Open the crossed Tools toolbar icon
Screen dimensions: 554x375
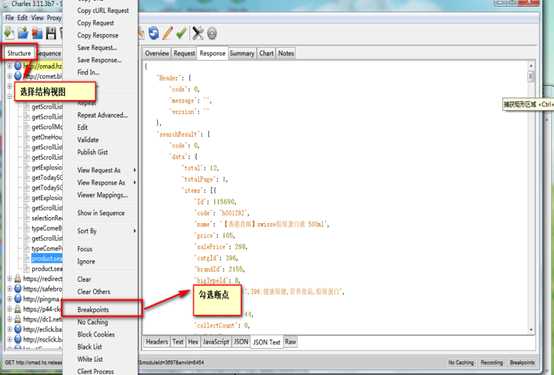pos(198,33)
